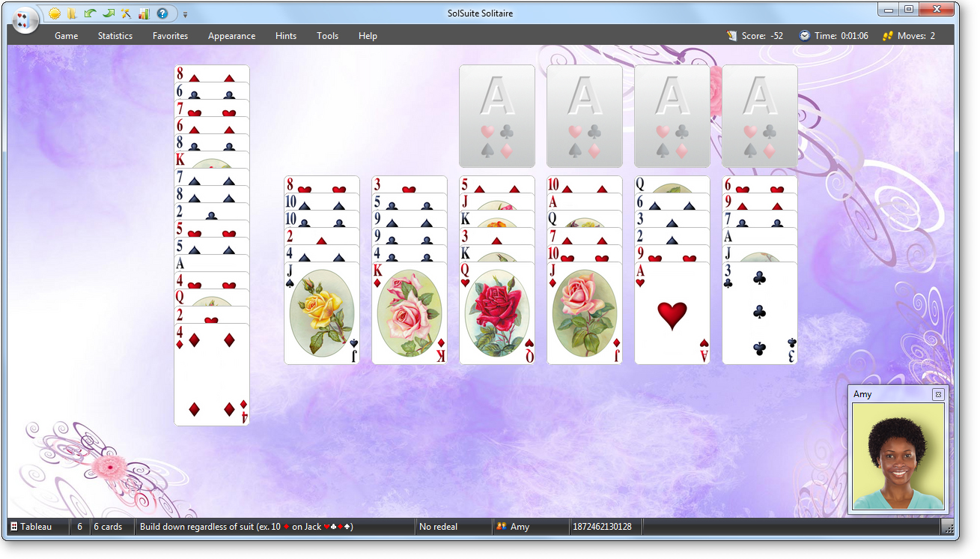Click the footsteps Moves icon
This screenshot has width=980, height=559.
click(888, 35)
